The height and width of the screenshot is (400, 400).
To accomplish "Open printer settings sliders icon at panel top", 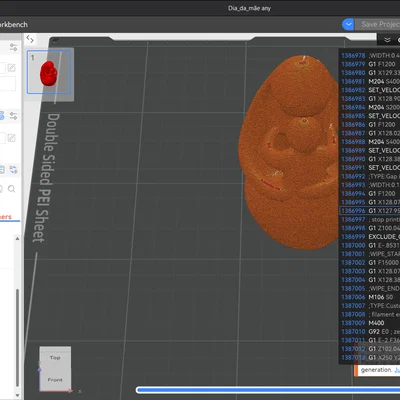I will pyautogui.click(x=13, y=47).
